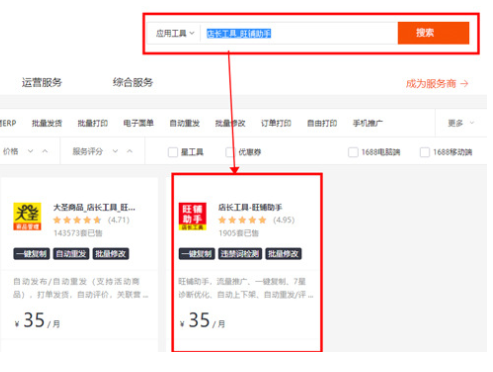Select the 批量修改 category filter

(230, 123)
